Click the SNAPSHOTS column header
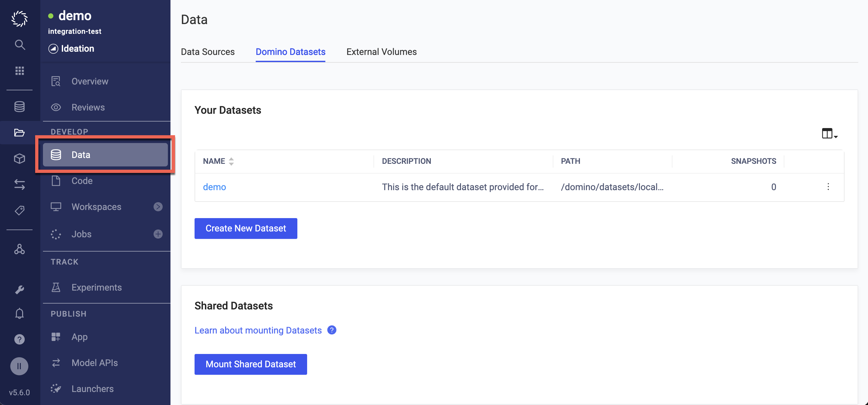 click(x=753, y=161)
